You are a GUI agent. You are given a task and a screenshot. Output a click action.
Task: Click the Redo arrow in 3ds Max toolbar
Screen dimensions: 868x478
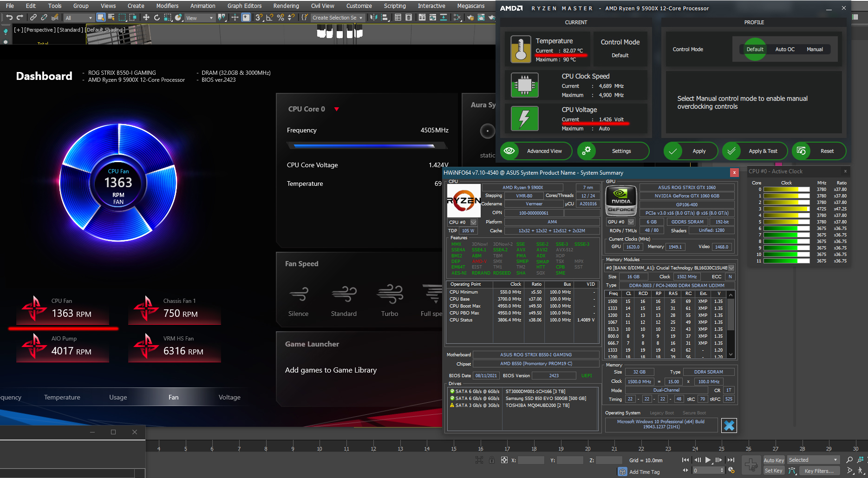click(x=20, y=18)
